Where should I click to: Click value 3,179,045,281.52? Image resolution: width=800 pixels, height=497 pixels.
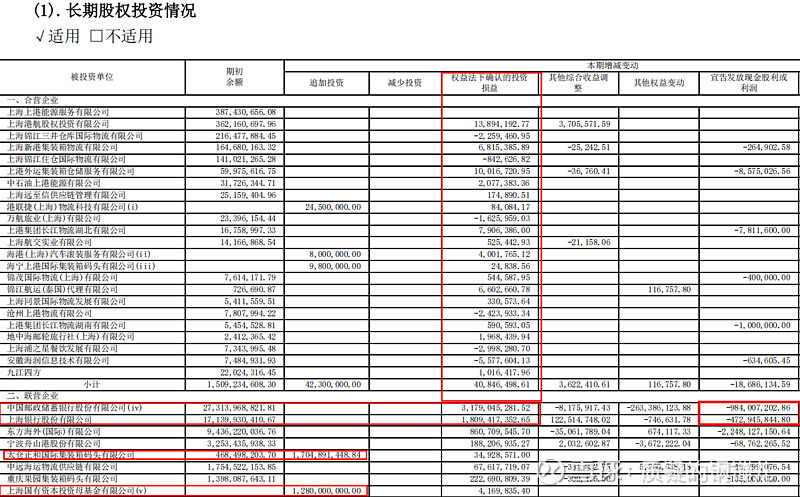click(496, 408)
